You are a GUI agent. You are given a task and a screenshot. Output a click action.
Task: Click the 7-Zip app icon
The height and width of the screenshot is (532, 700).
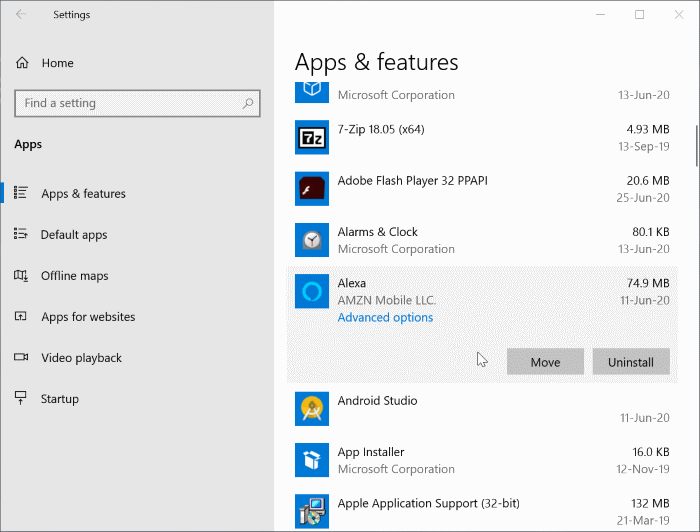pos(312,137)
